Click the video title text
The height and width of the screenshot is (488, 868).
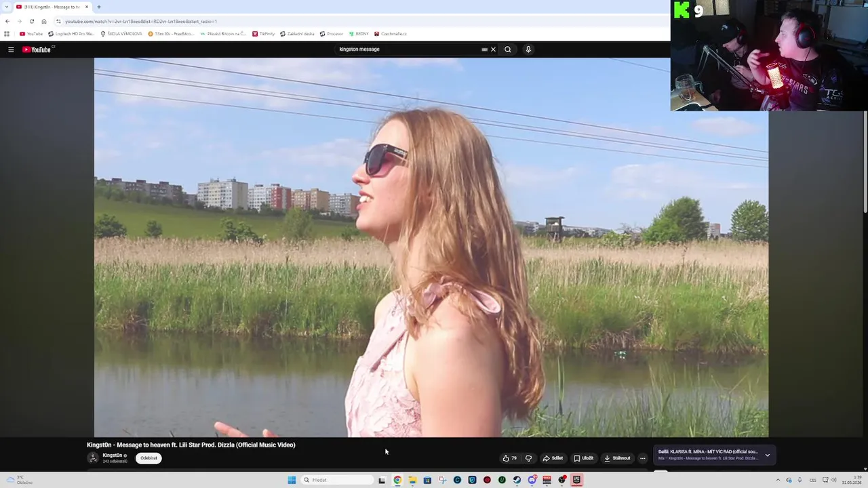point(191,445)
